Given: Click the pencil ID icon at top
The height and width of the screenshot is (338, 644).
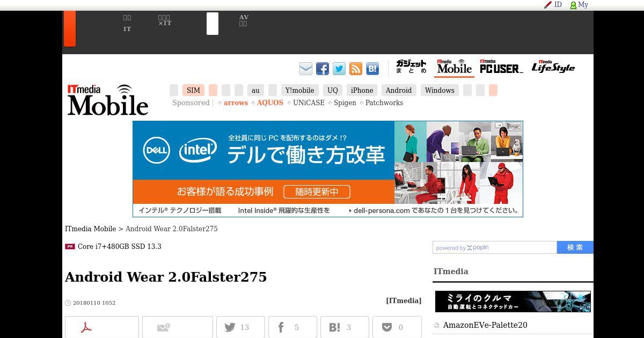Looking at the screenshot, I should (x=553, y=5).
